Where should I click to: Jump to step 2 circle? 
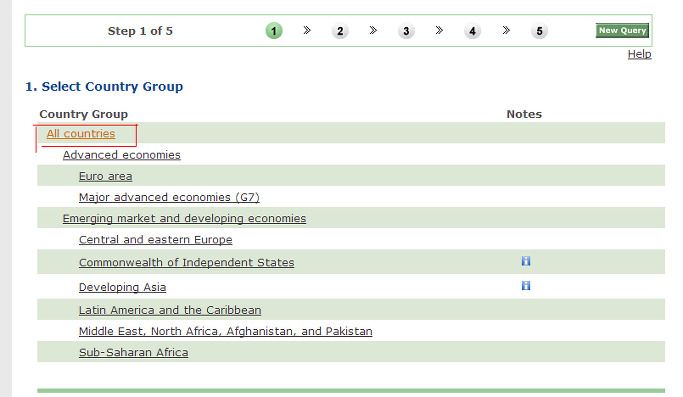pyautogui.click(x=340, y=31)
